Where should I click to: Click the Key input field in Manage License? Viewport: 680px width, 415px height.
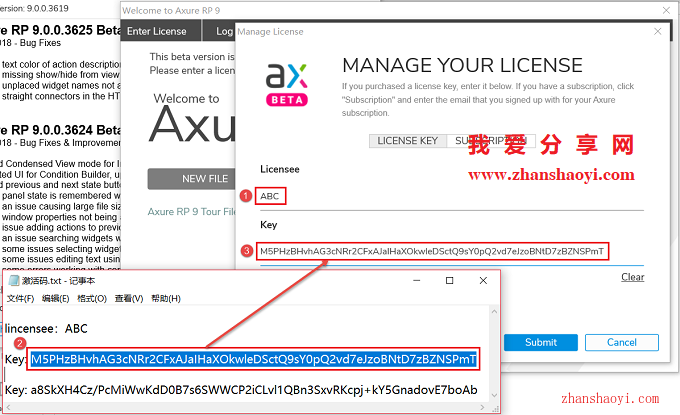[451, 252]
